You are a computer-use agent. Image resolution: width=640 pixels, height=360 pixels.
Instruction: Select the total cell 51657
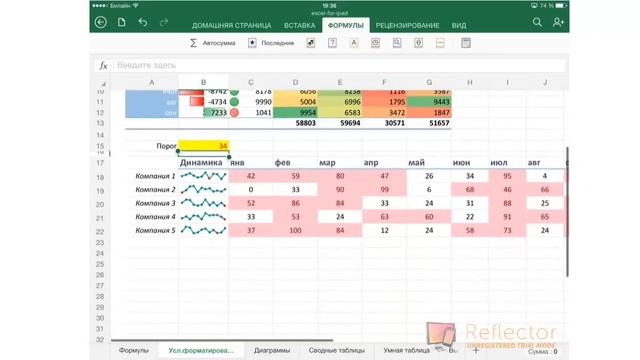429,123
